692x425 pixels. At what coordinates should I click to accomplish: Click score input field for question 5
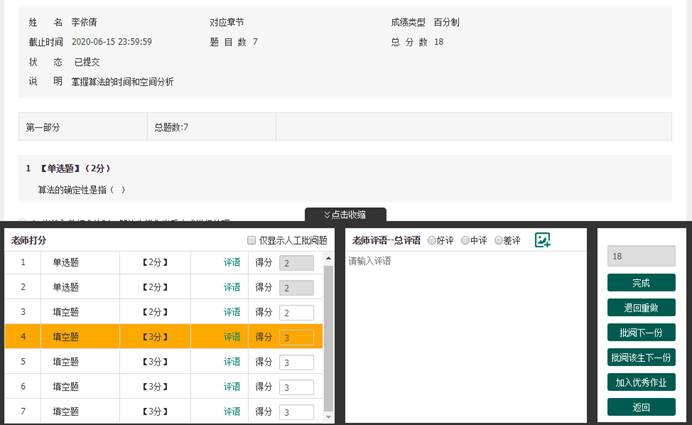(297, 362)
